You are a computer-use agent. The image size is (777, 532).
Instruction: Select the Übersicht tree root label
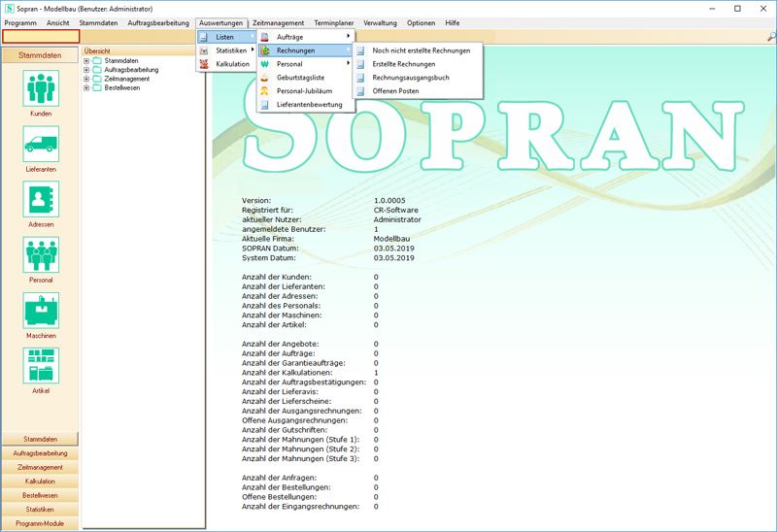coord(97,51)
